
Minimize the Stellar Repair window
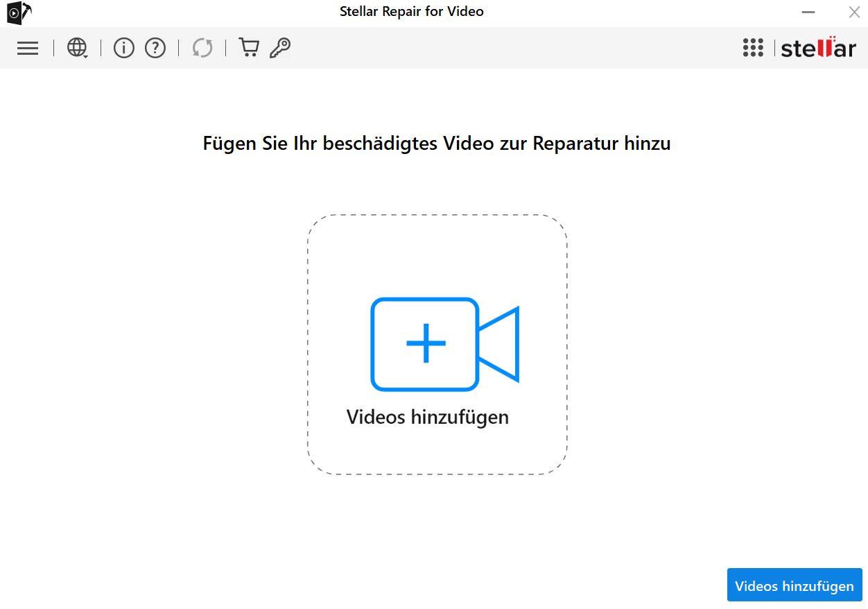(808, 12)
